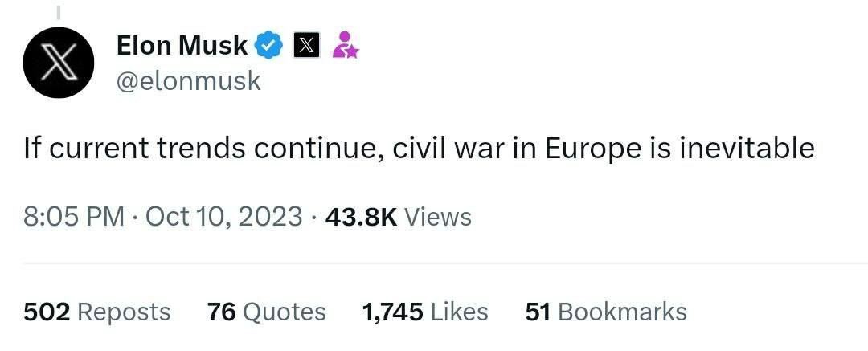Open the 502 Reposts list

[x=96, y=312]
